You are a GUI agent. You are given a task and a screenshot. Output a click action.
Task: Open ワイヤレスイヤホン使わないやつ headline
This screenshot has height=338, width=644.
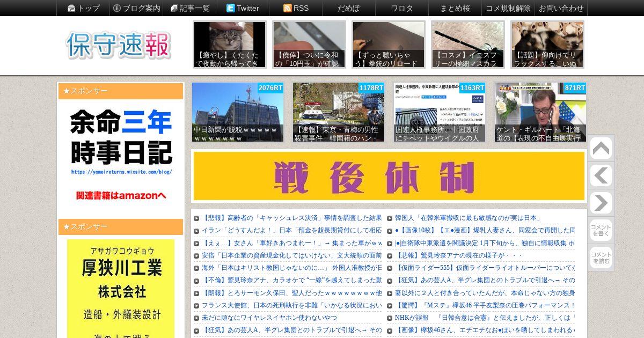pos(269,318)
